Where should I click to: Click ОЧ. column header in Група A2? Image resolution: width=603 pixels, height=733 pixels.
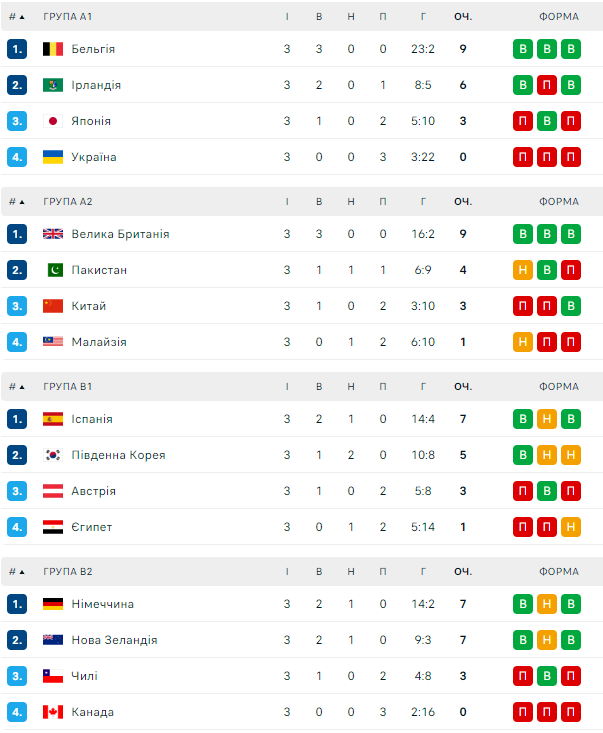tap(462, 202)
